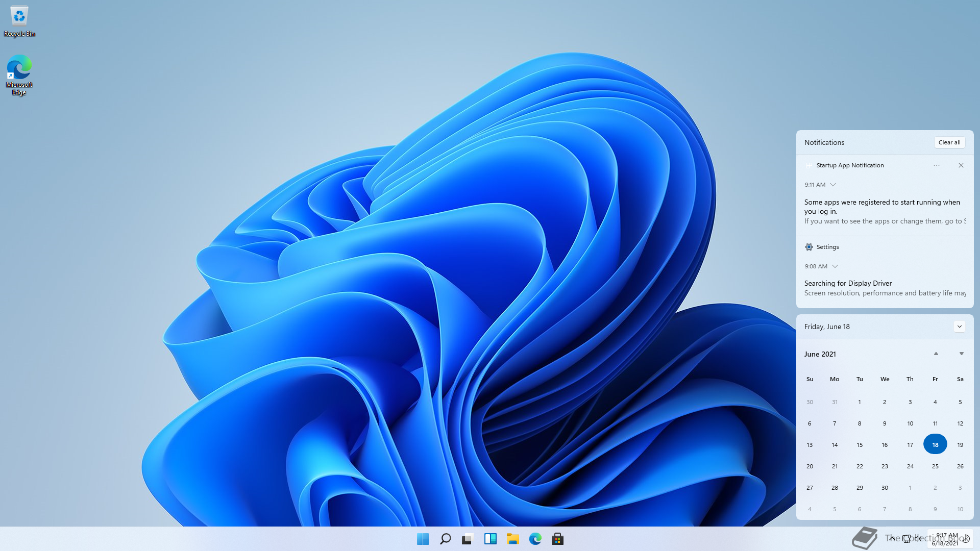Select June 11 in the calendar
The width and height of the screenshot is (980, 551).
[935, 423]
